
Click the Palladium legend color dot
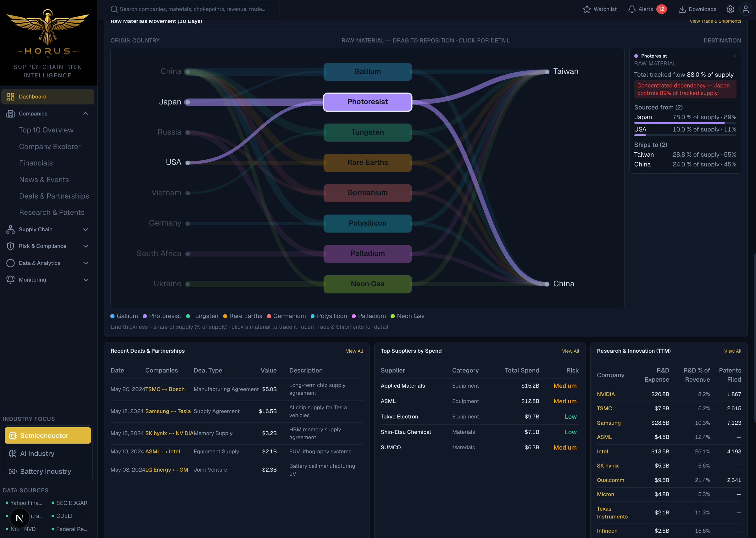pyautogui.click(x=354, y=317)
